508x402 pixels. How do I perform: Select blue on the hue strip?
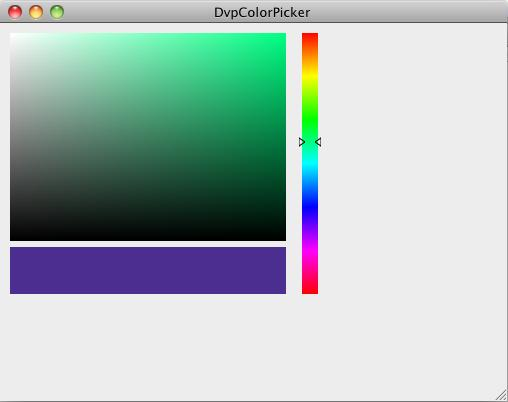(x=310, y=207)
